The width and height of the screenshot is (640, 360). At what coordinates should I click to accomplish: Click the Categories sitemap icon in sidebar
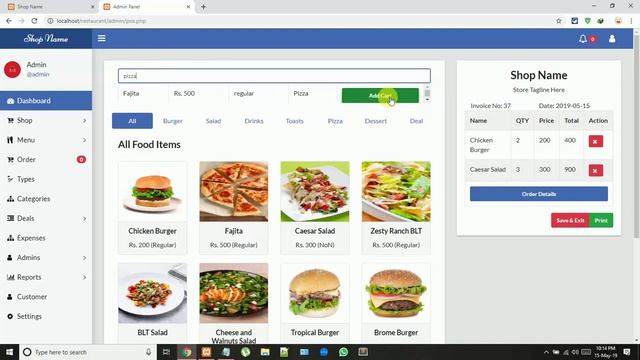coord(11,199)
